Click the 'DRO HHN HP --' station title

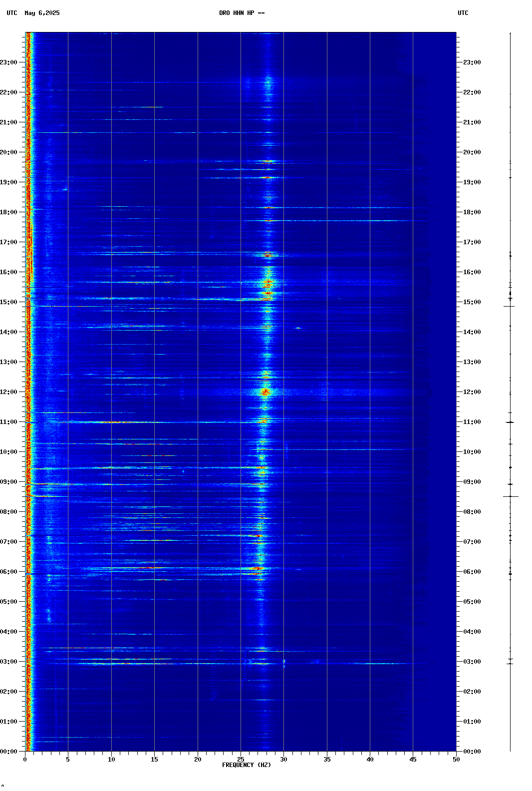click(242, 13)
